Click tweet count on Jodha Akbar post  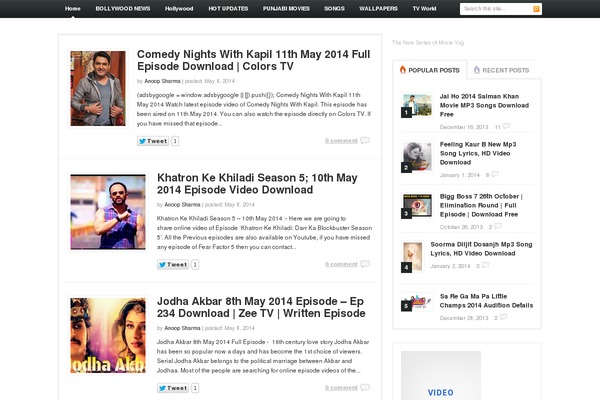pos(195,388)
